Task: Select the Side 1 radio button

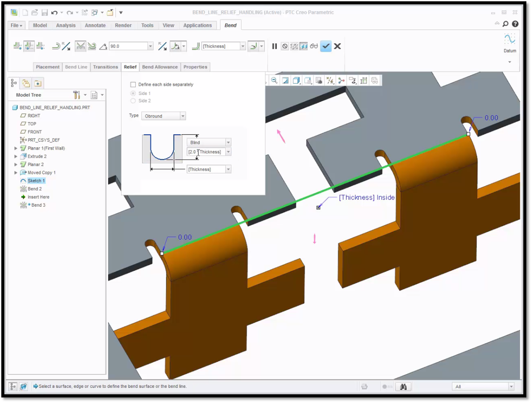Action: (x=133, y=94)
